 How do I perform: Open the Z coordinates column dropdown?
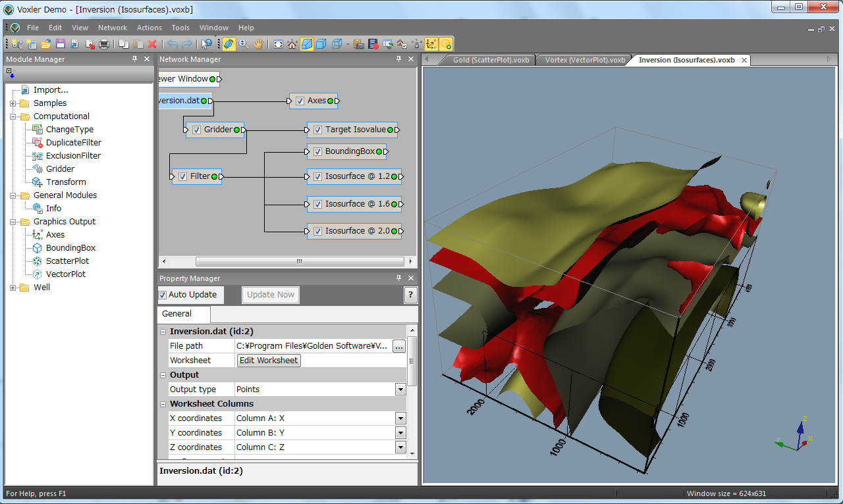pos(400,447)
